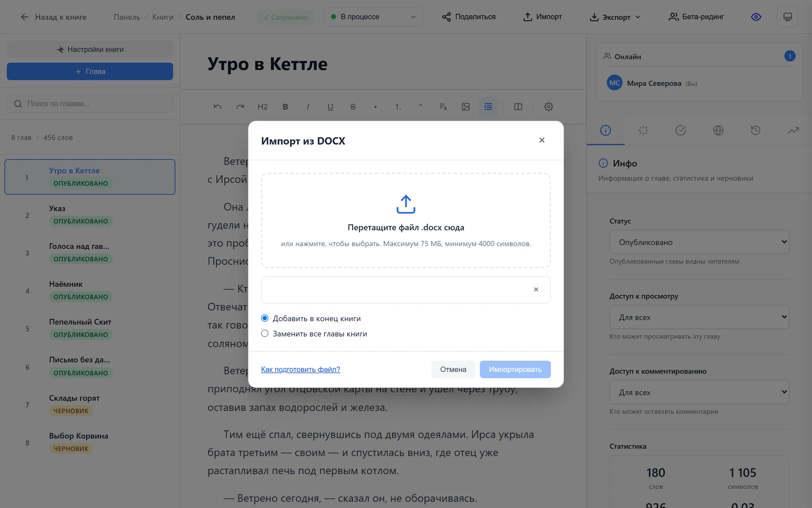
Task: Open the split view columns icon
Action: coord(518,107)
